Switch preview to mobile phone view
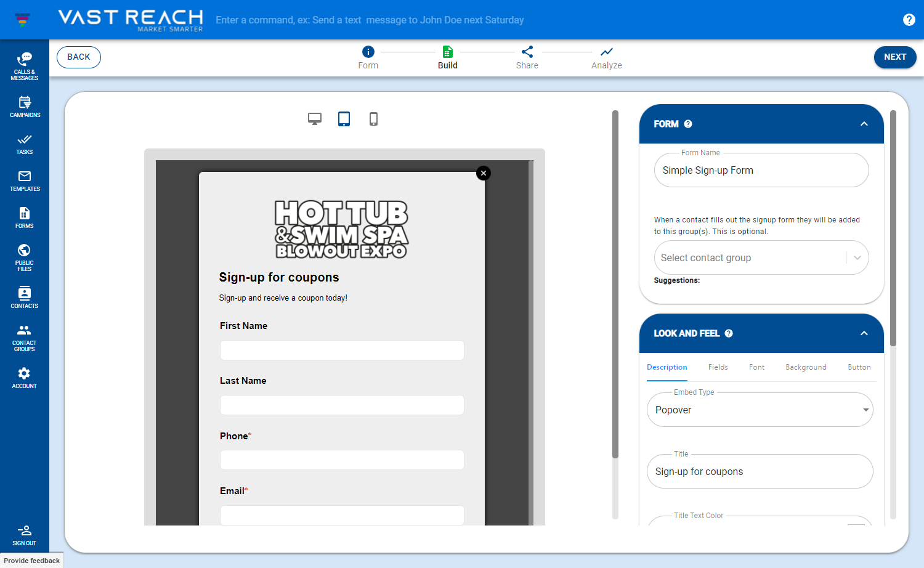This screenshot has width=924, height=568. tap(373, 119)
